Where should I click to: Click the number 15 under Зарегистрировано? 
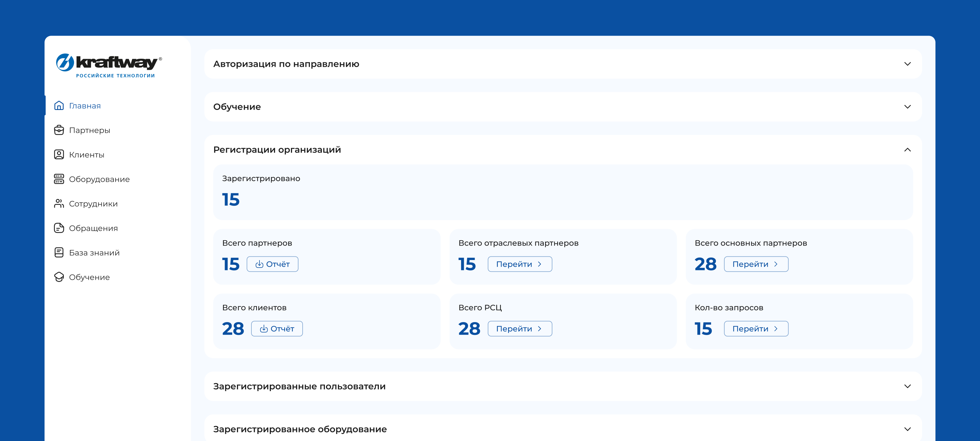(x=231, y=199)
